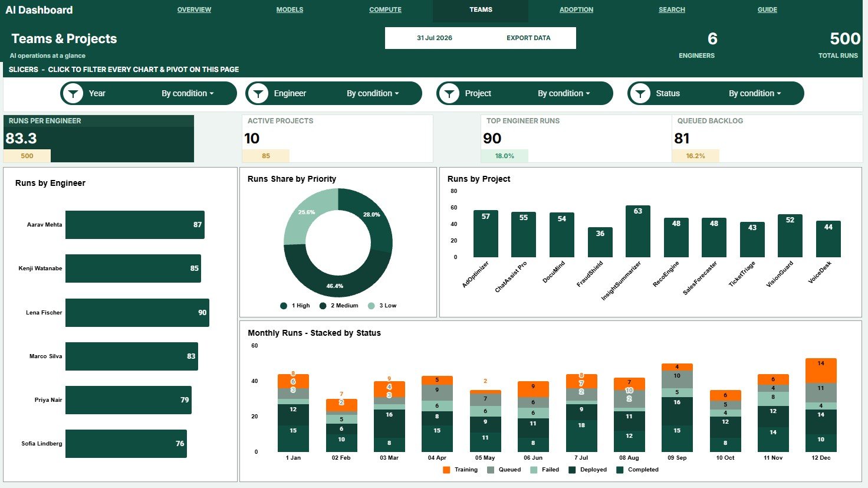Select the Marco Silva bar showing 83
Image resolution: width=868 pixels, height=488 pixels.
pyautogui.click(x=131, y=356)
